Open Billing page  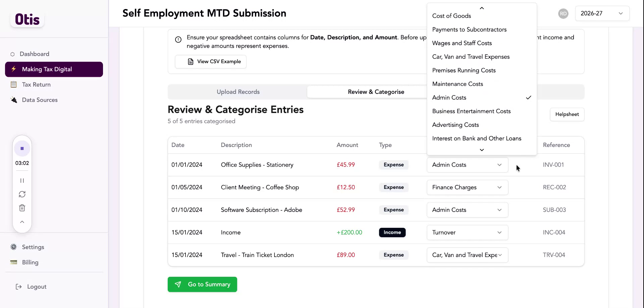[30, 262]
